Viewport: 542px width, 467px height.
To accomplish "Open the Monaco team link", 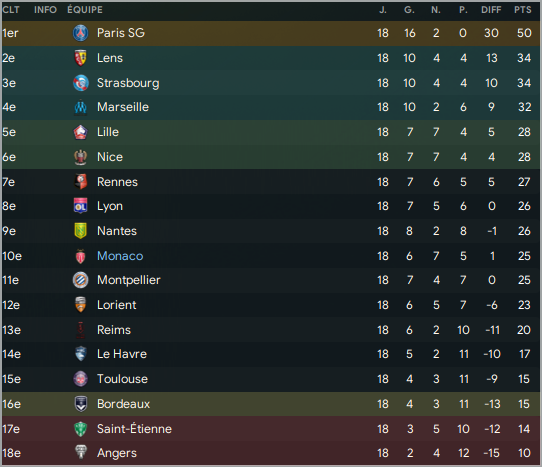I will (120, 256).
